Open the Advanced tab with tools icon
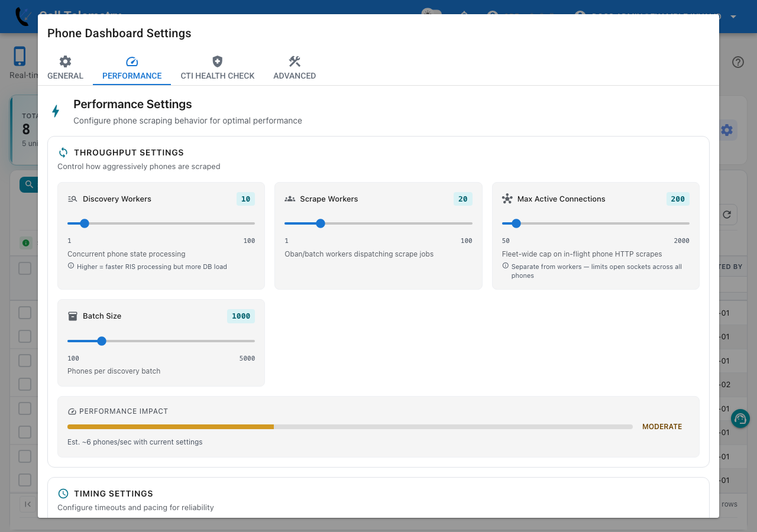Viewport: 757px width, 532px height. (x=295, y=68)
